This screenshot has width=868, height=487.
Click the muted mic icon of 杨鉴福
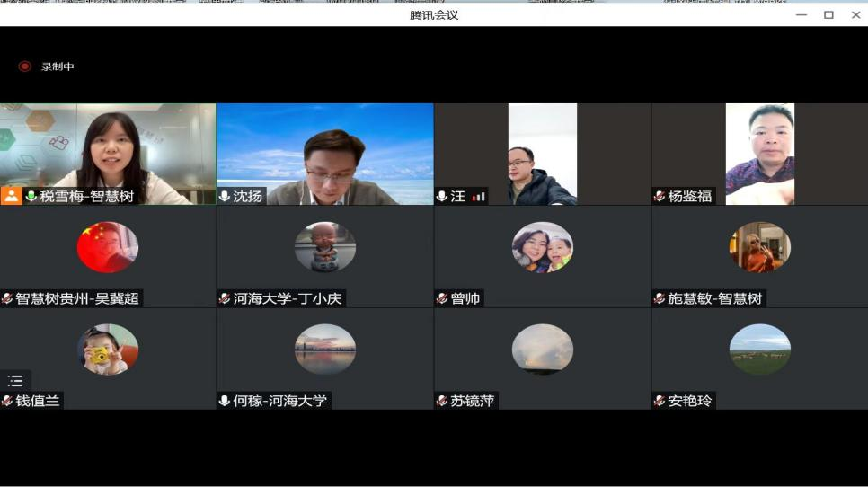coord(660,196)
